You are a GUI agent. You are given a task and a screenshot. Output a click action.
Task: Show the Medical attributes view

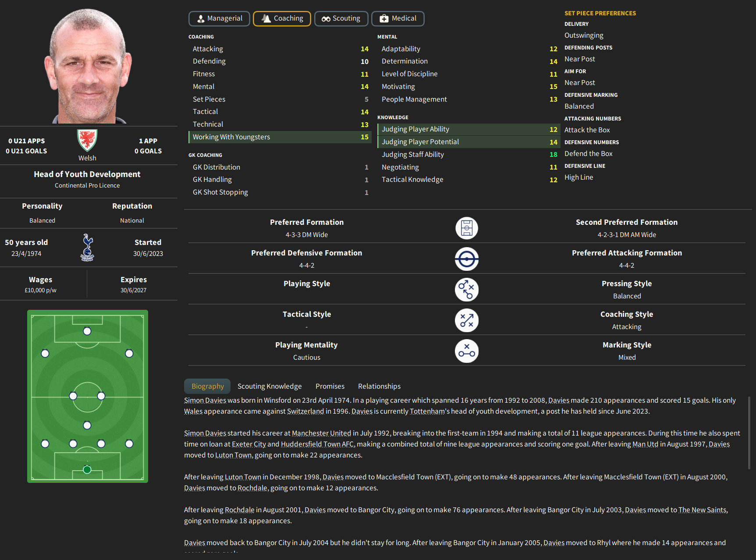click(398, 18)
